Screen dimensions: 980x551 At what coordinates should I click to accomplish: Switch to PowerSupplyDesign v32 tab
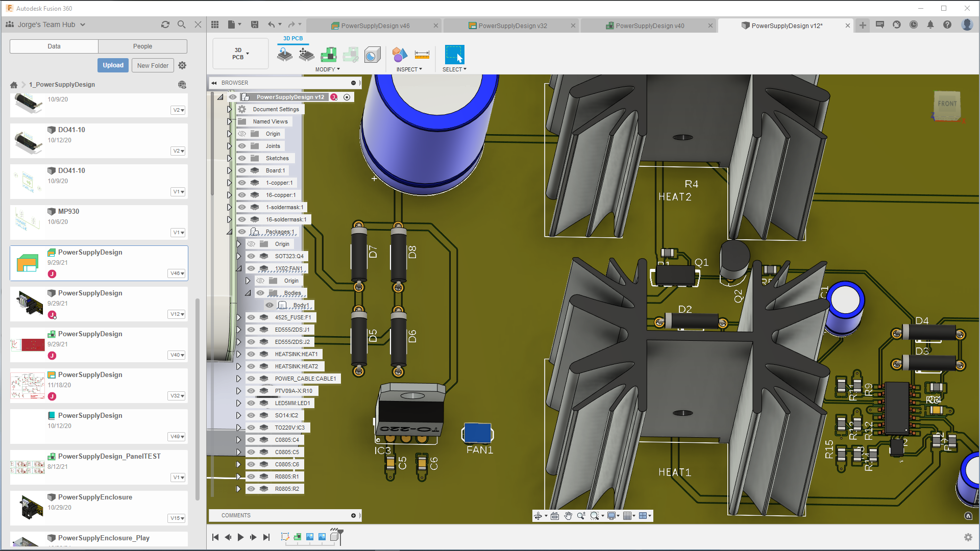click(512, 26)
